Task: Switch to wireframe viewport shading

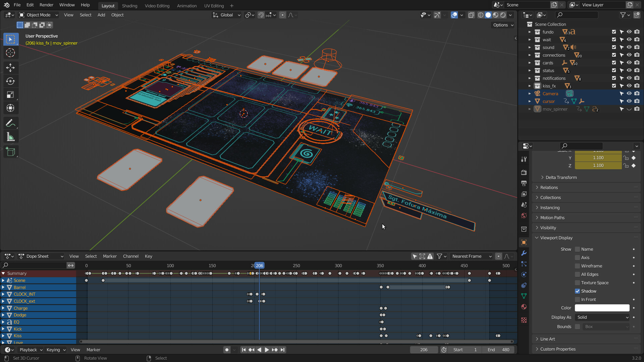Action: tap(481, 15)
